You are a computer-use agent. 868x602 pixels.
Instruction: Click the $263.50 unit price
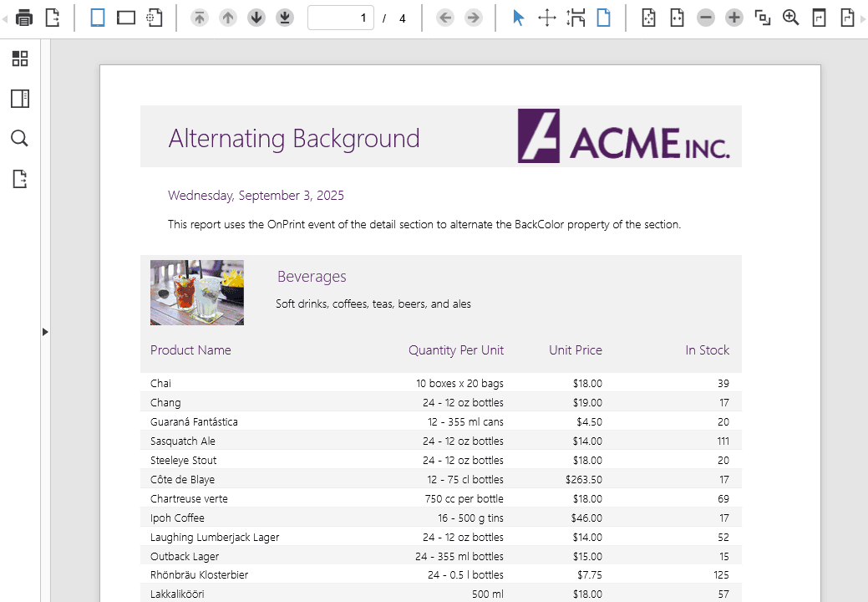point(584,480)
